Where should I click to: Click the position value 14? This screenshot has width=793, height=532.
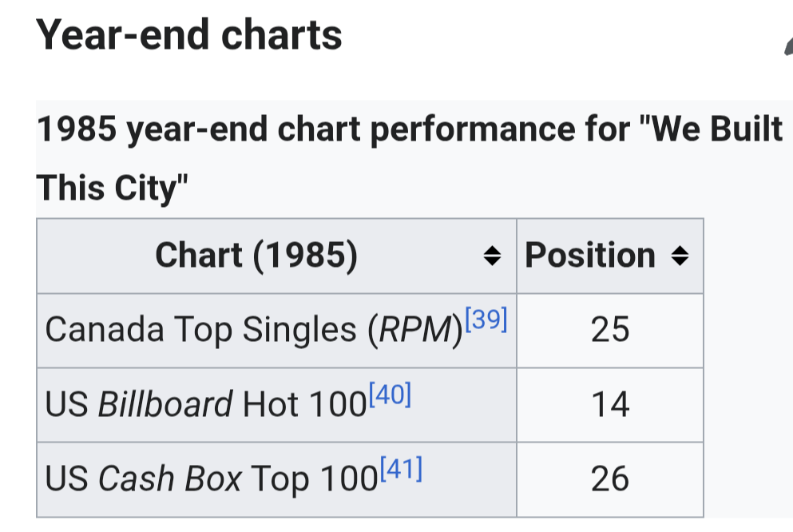[610, 404]
